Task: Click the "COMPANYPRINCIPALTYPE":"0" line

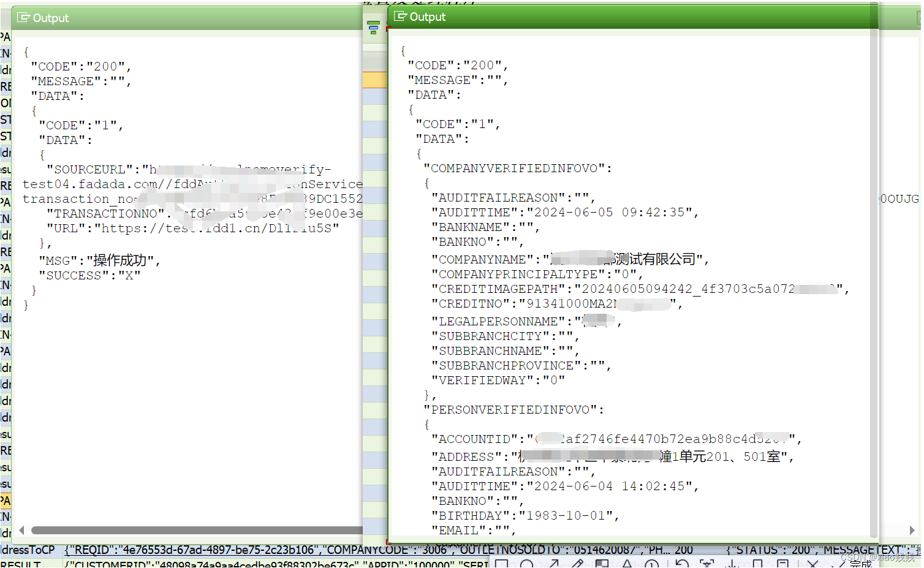Action: point(537,274)
